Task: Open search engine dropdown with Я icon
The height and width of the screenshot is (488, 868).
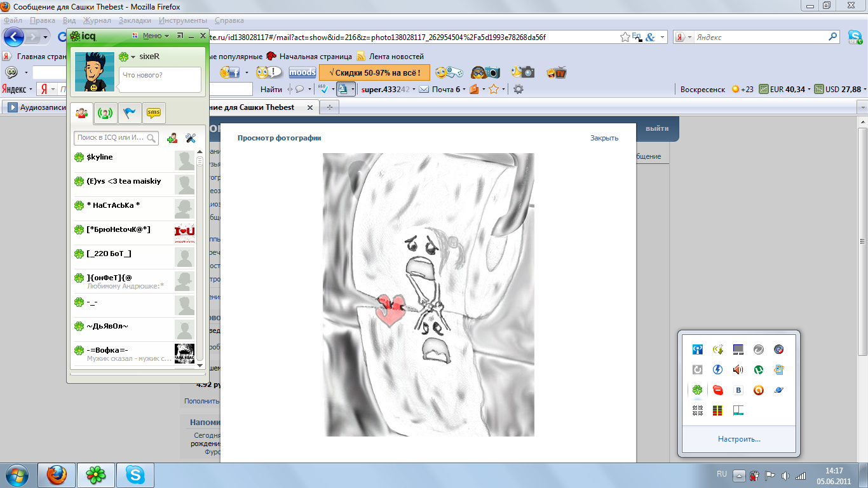Action: tap(684, 37)
